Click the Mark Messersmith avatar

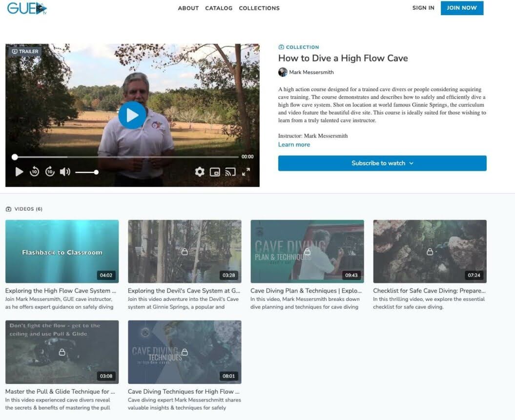click(283, 72)
